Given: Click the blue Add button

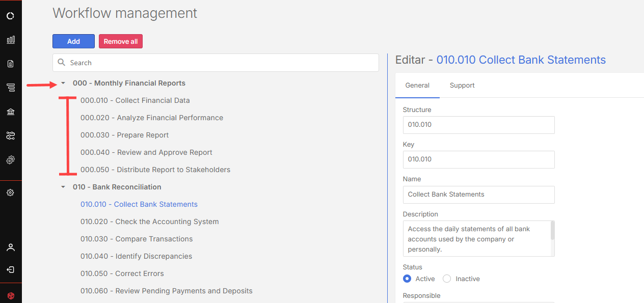Looking at the screenshot, I should 73,41.
